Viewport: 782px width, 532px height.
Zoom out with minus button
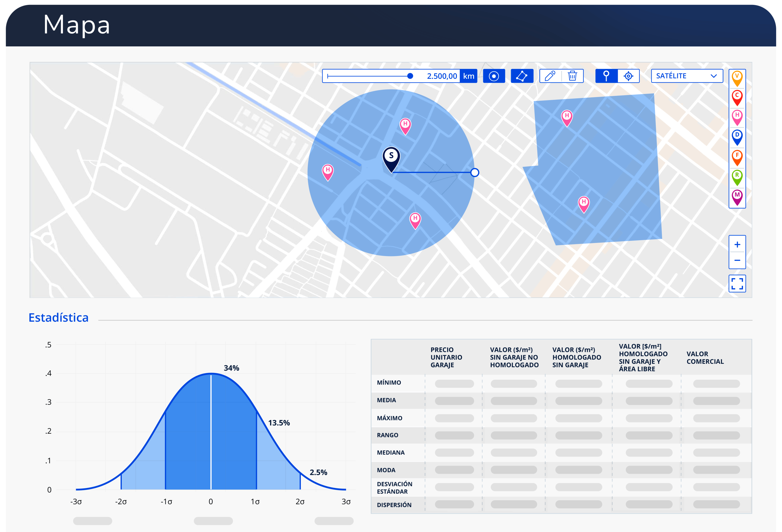pyautogui.click(x=737, y=260)
